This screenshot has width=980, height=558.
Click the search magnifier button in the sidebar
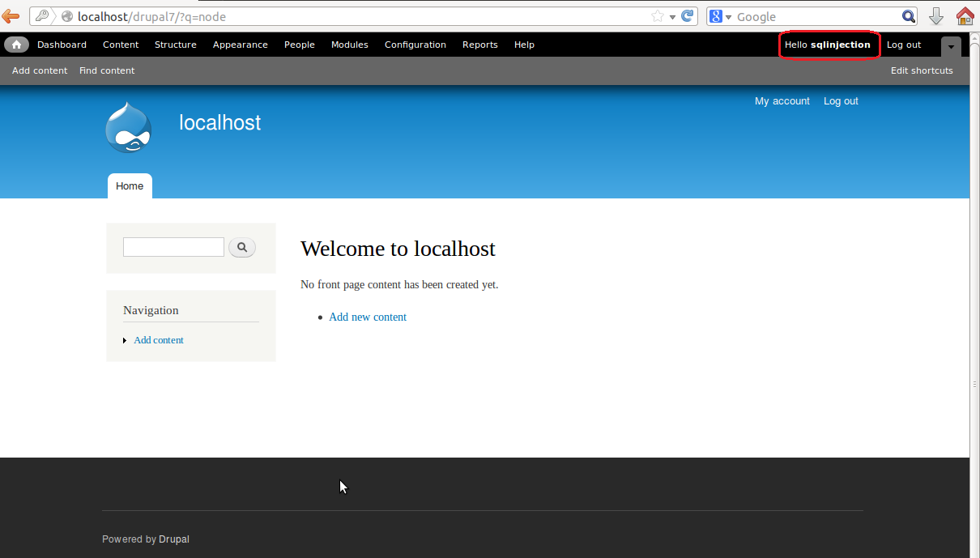[x=241, y=247]
